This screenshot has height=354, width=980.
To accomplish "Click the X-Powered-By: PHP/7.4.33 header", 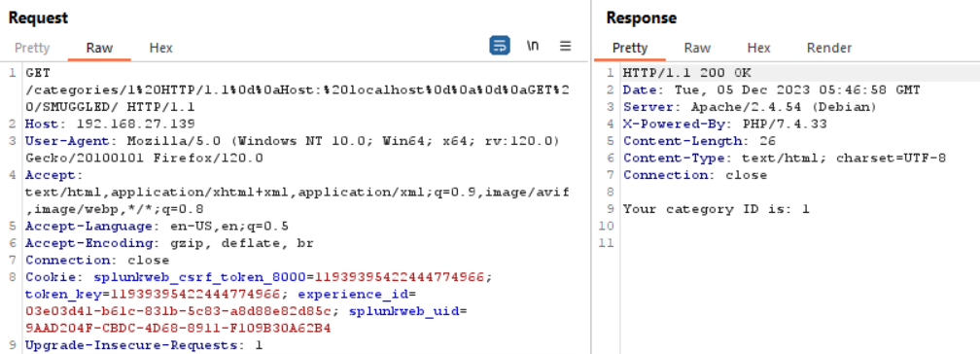I will (725, 124).
